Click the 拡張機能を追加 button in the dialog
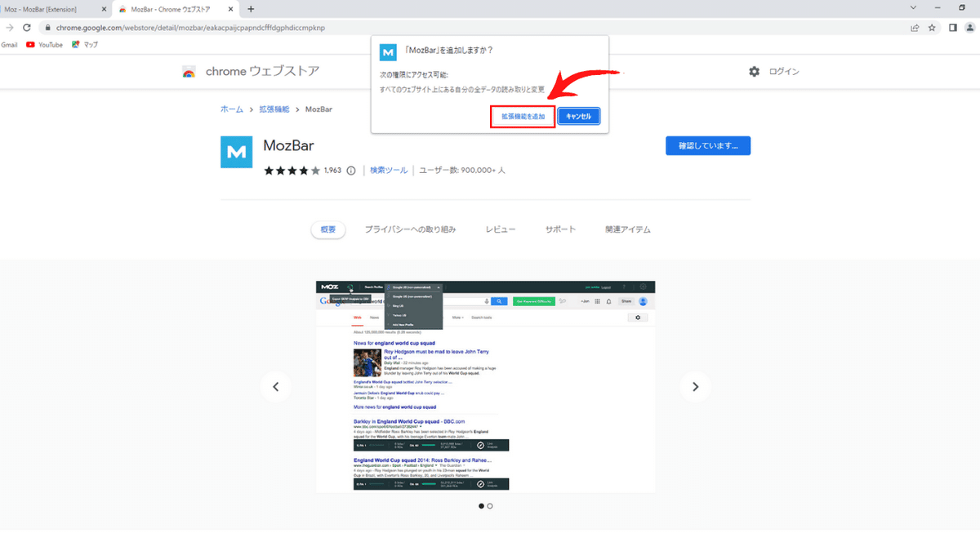Viewport: 980px width, 551px height. tap(523, 117)
